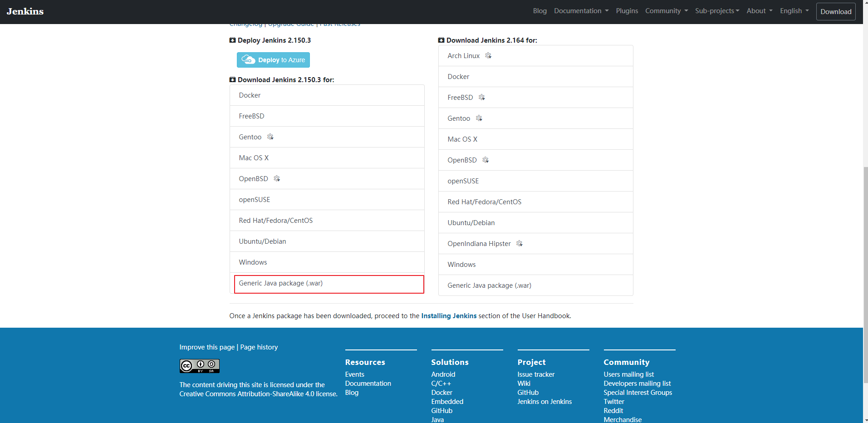Screen dimensions: 868x423
Task: Select FreeBSD in the 2.150.3 LTS list
Action: (327, 116)
